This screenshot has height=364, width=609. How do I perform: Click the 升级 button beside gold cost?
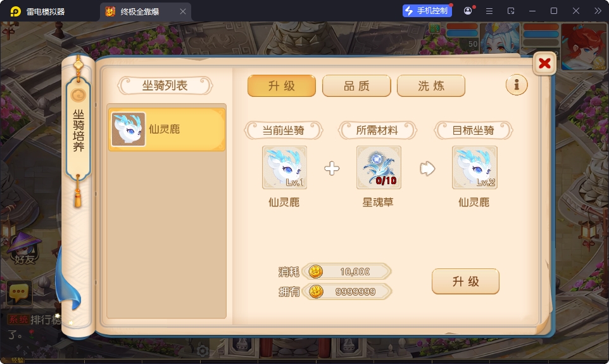click(465, 281)
